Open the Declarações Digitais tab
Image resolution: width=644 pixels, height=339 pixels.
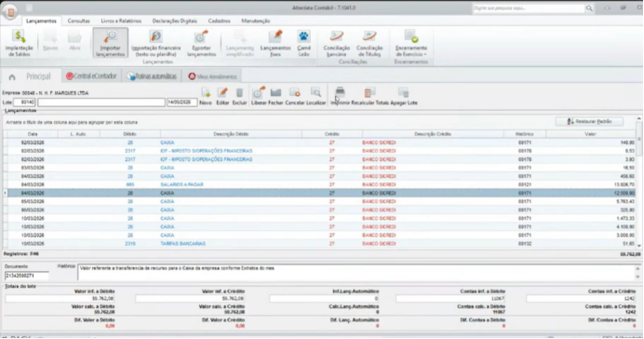[x=175, y=21]
